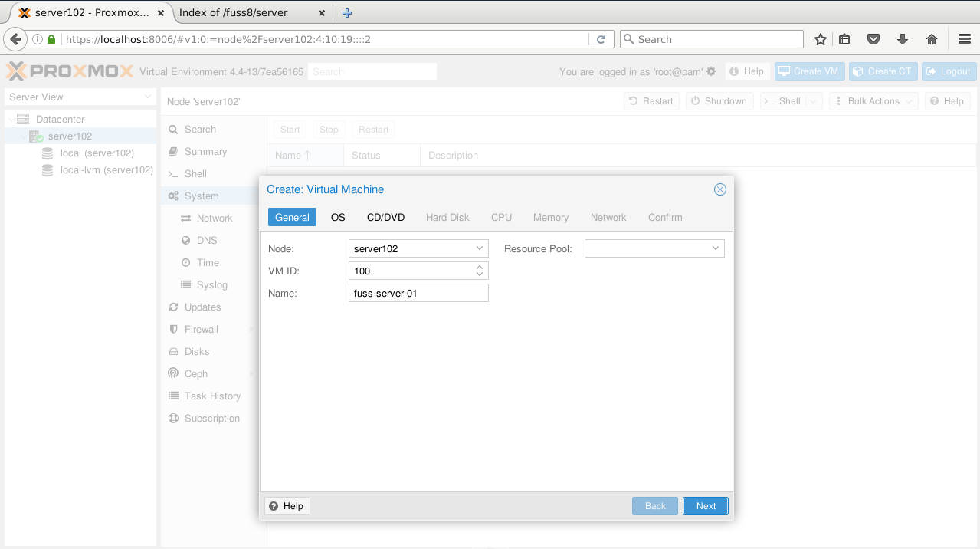Select Datacenter in the resource tree

(61, 120)
